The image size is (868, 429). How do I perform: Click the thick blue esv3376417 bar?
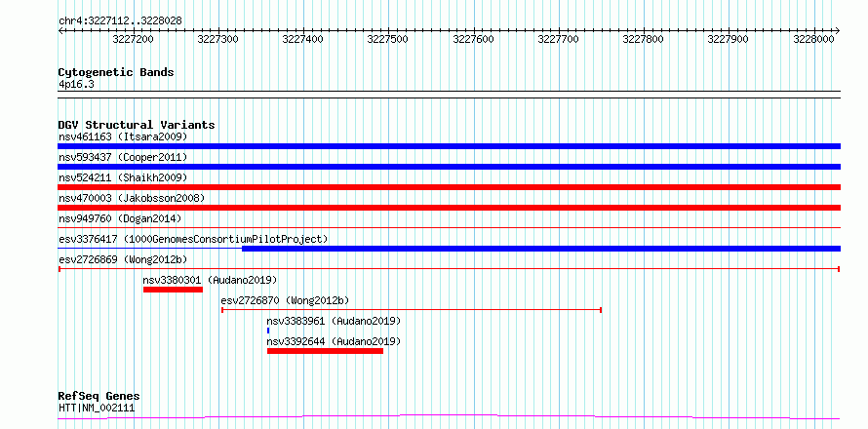pos(541,249)
